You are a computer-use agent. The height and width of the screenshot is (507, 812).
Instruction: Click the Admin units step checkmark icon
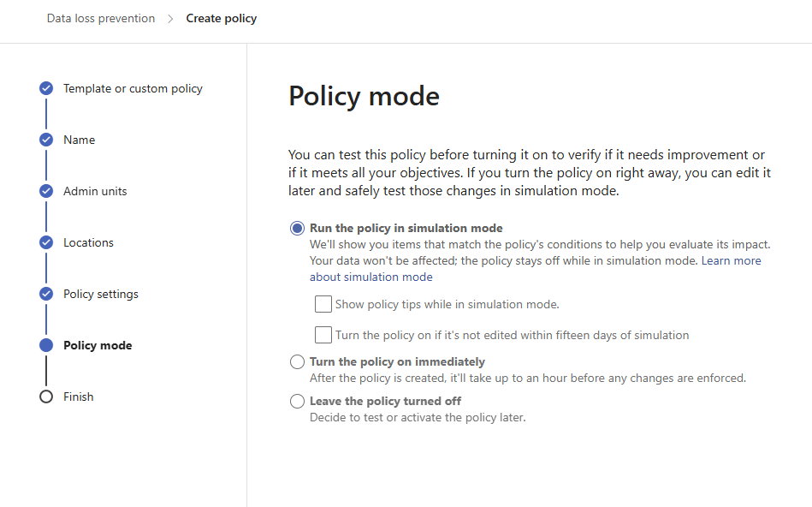[x=46, y=191]
